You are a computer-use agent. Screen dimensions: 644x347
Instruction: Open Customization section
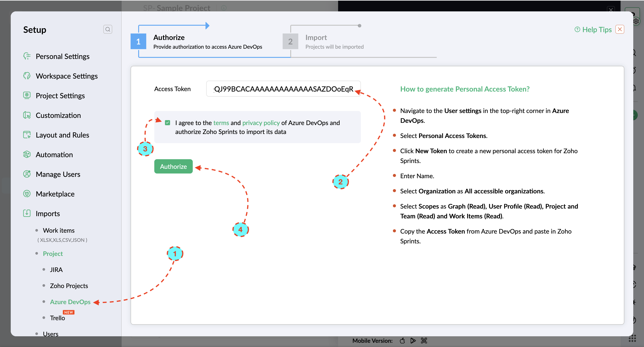pyautogui.click(x=58, y=115)
